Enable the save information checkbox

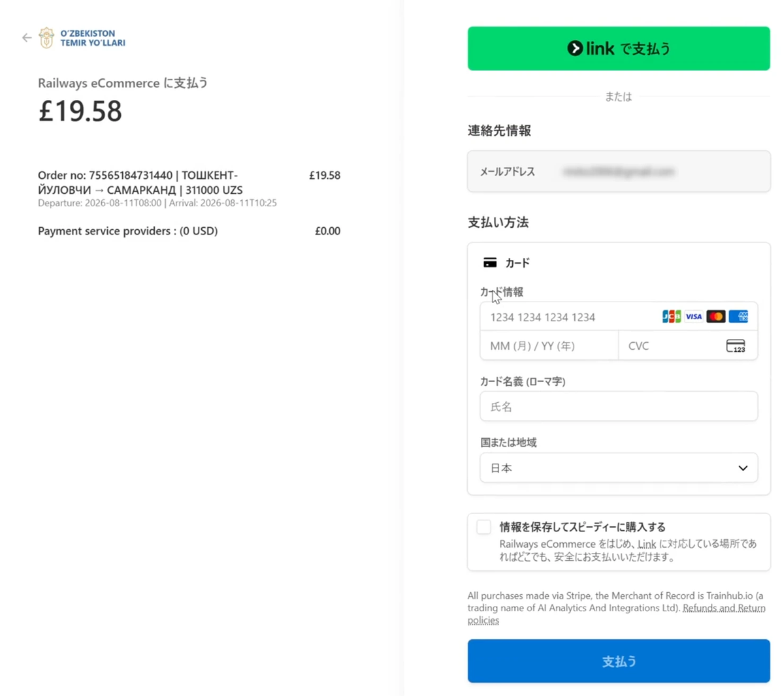point(483,527)
